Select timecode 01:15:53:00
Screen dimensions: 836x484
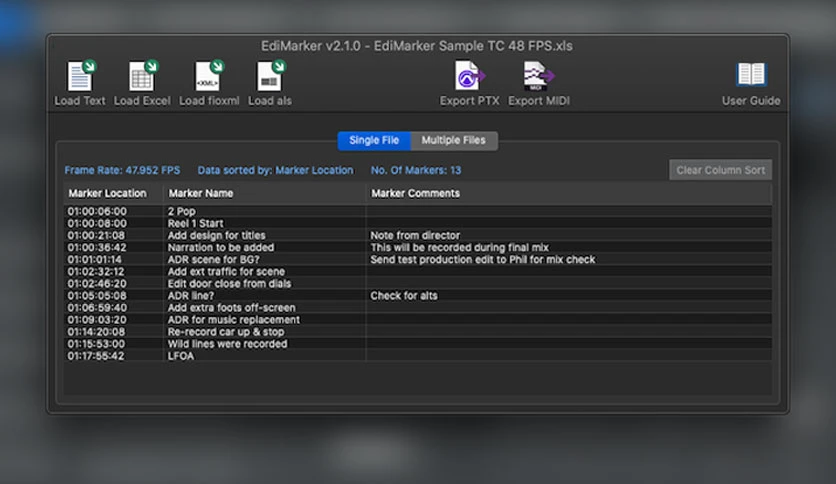point(96,344)
